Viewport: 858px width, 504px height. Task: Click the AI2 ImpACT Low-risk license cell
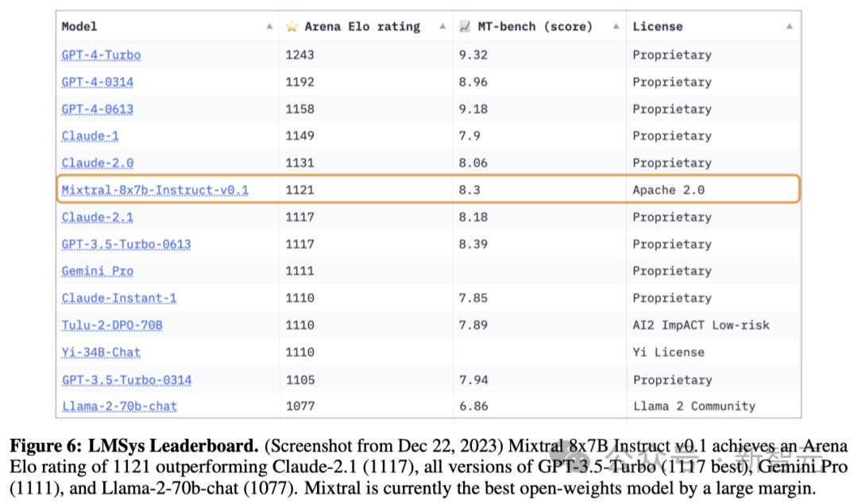[x=701, y=325]
